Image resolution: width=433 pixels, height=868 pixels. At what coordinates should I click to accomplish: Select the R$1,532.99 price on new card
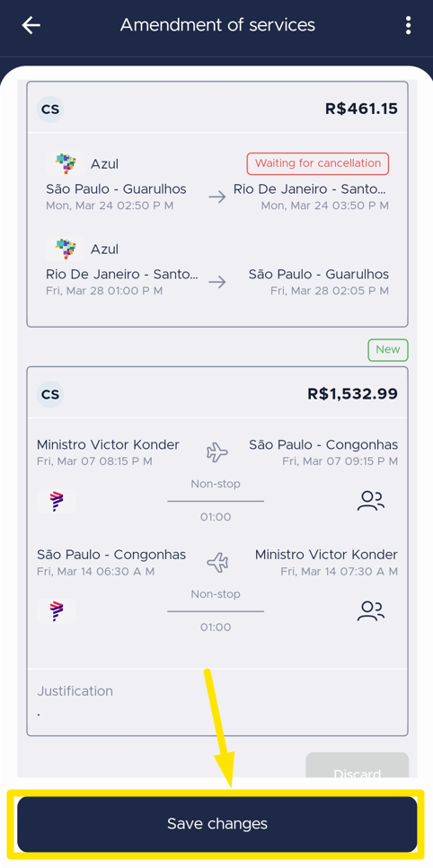[352, 393]
